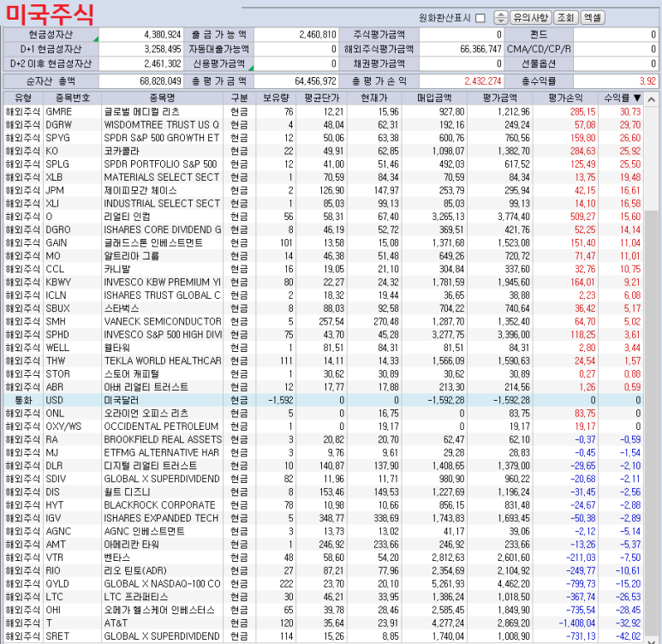
Task: Click the D+1 현금성자산 value 3,258,495
Action: pos(141,50)
